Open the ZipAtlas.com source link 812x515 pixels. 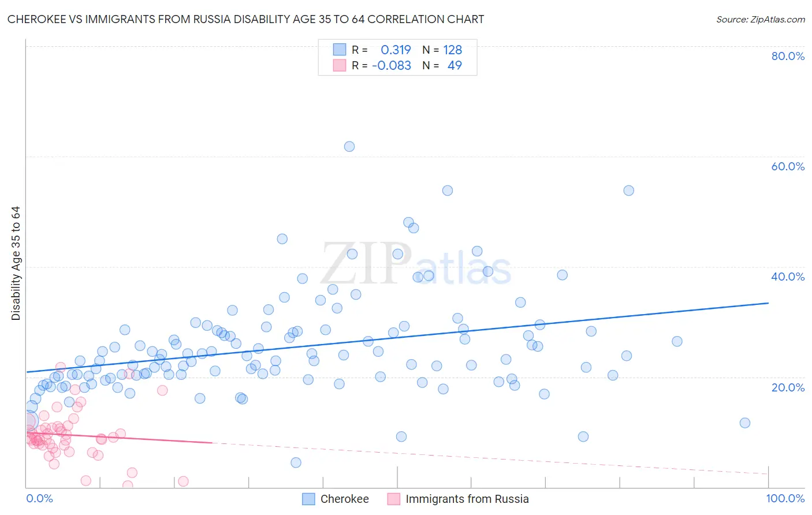761,19
